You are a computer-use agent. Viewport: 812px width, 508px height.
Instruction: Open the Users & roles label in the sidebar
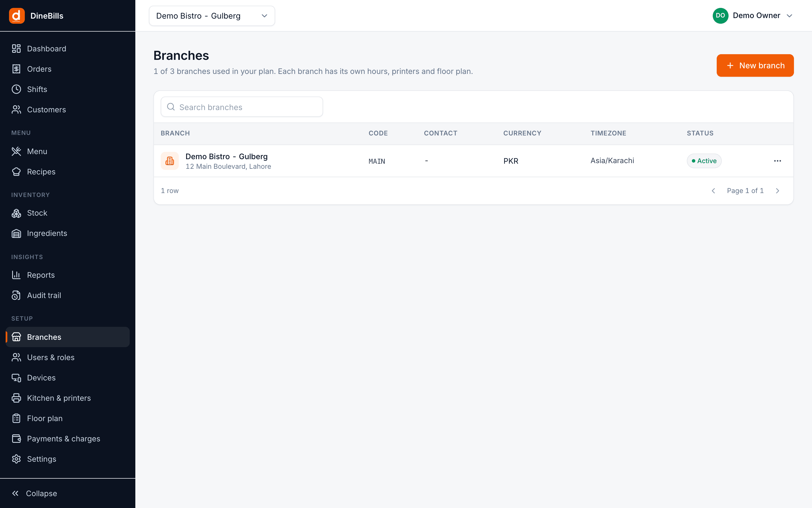pos(51,358)
